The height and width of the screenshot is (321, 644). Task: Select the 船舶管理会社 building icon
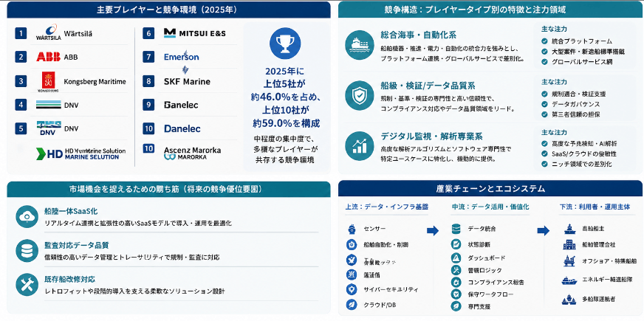pos(569,245)
